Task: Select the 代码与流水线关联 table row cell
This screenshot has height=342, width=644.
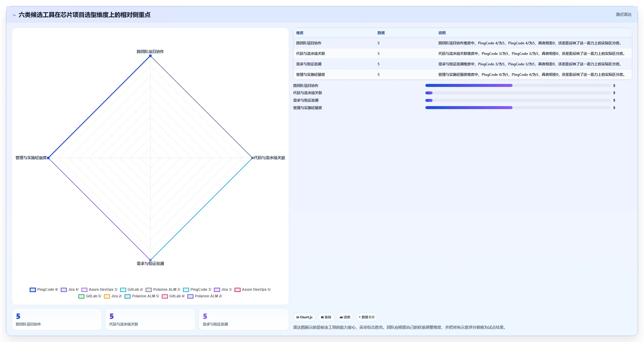Action: coord(311,54)
